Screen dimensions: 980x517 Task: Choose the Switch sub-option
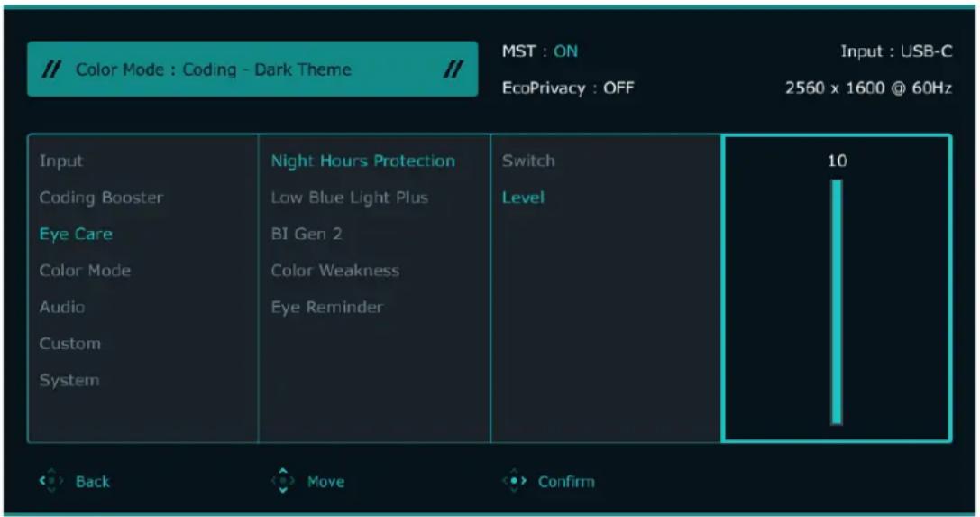pos(528,161)
